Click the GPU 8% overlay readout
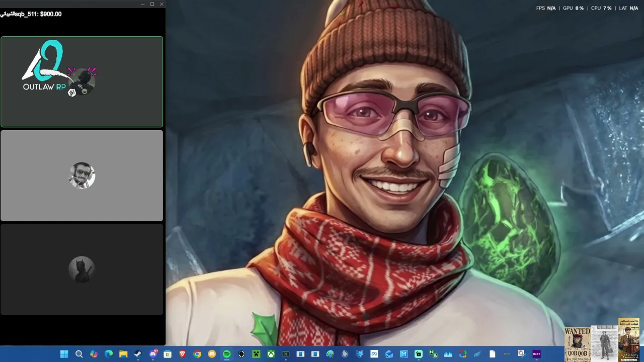This screenshot has width=644, height=362. [573, 8]
